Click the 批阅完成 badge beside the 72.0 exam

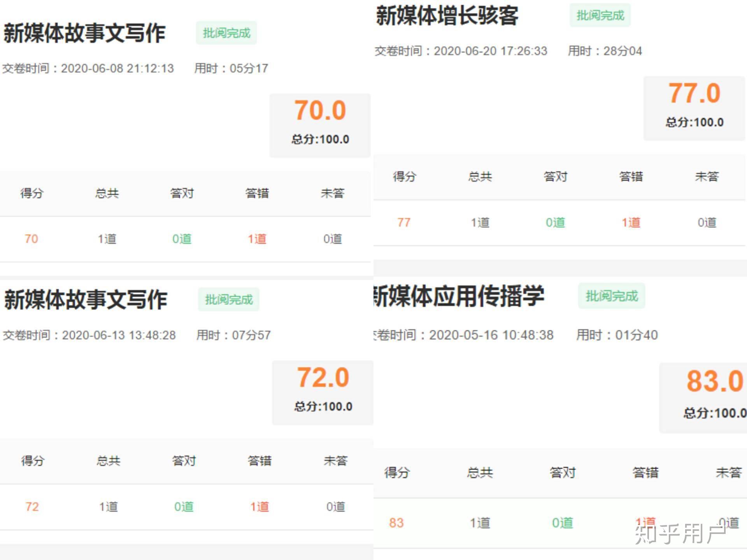pyautogui.click(x=228, y=299)
